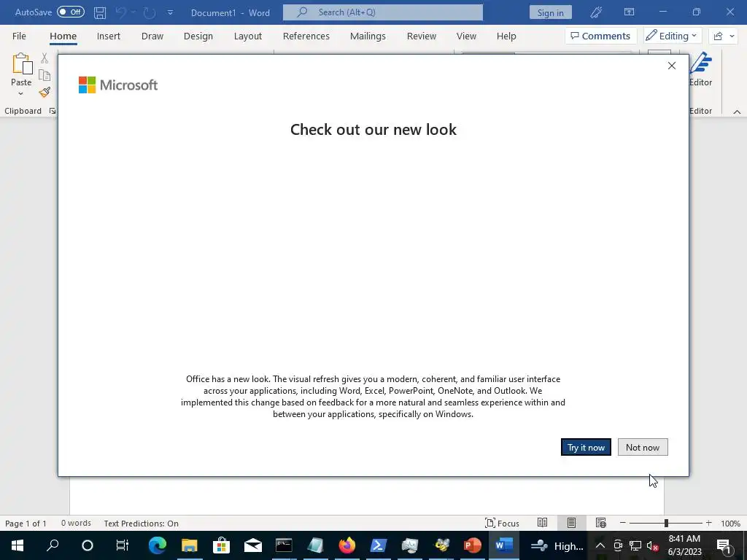
Task: Open File Explorer from taskbar
Action: click(x=189, y=545)
